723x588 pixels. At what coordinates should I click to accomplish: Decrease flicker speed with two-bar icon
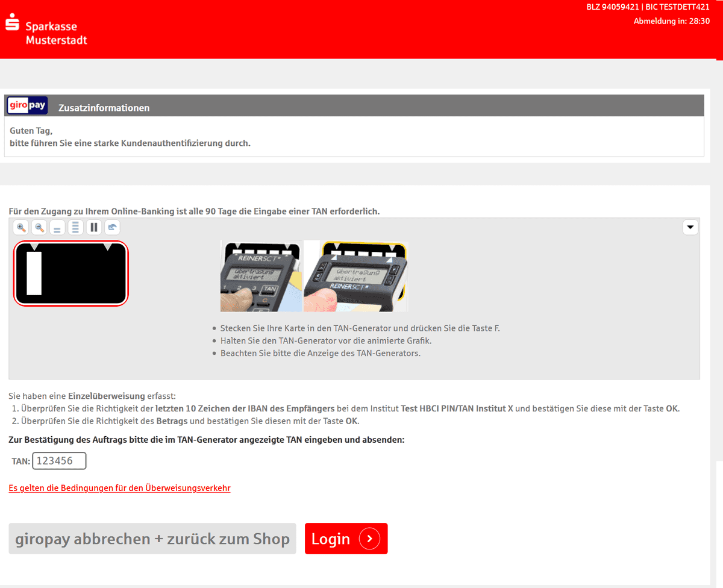point(57,228)
